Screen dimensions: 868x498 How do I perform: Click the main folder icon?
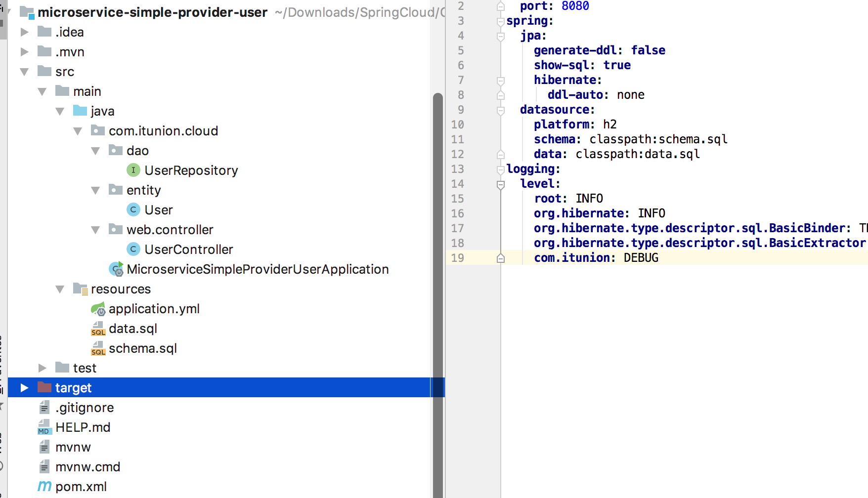[62, 91]
